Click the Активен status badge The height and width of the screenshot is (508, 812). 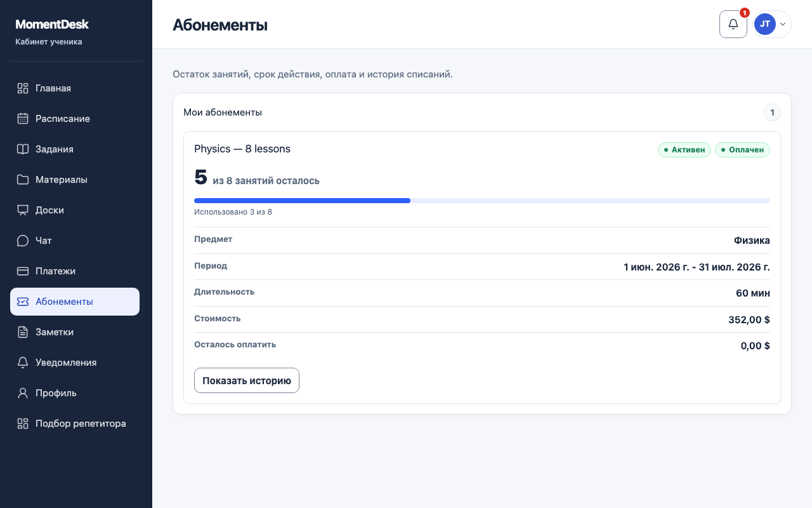click(684, 150)
